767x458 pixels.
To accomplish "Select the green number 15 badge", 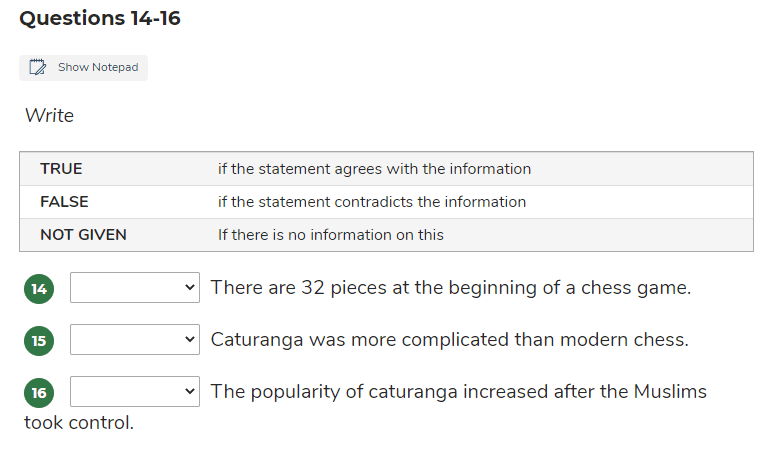I will (39, 341).
